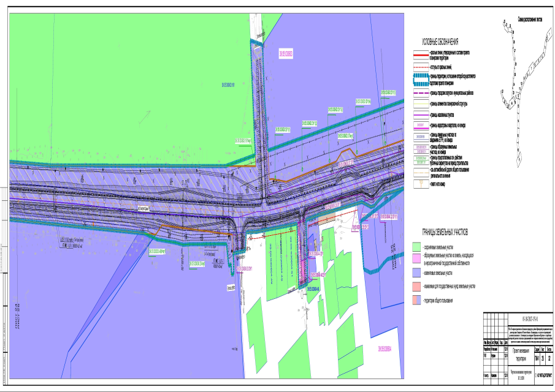Click the 'УСЛОВНЫЕ ОБОЗНАЧЕНИЯ' legend heading
The height and width of the screenshot is (392, 555).
click(x=440, y=42)
